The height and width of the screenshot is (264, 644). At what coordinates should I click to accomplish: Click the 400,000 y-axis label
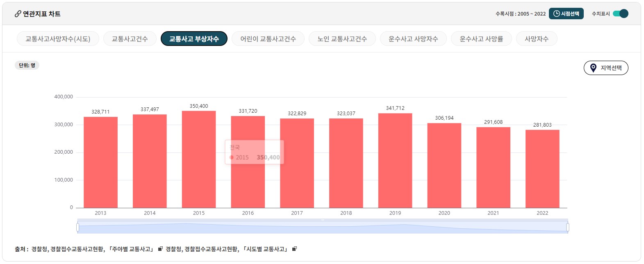tap(64, 97)
